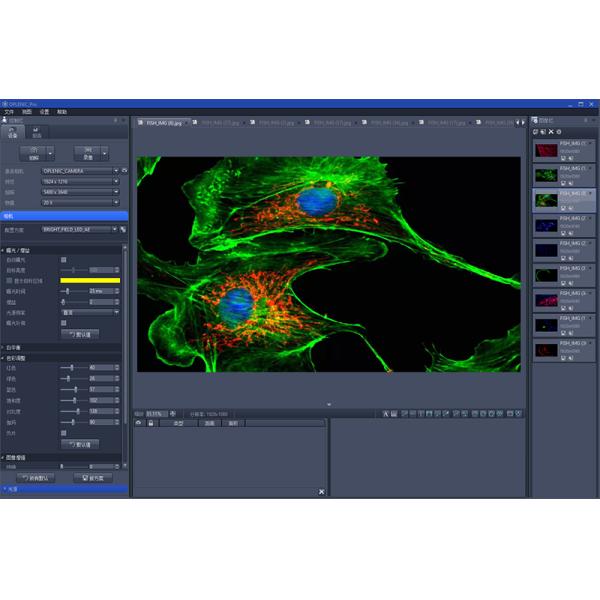Click save icon under the blue-dotted gallery thumbnail
The height and width of the screenshot is (600, 600).
click(563, 233)
